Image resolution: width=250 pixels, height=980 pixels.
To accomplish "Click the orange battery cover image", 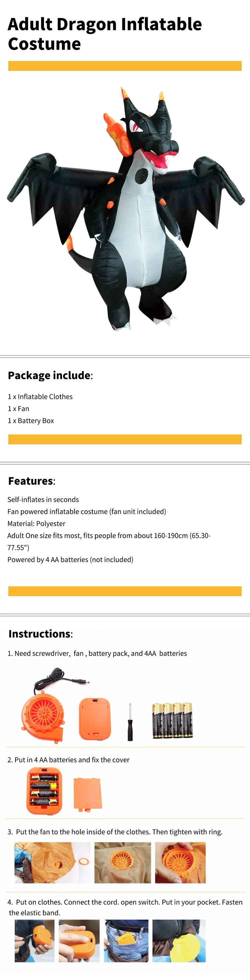I will point(87,794).
